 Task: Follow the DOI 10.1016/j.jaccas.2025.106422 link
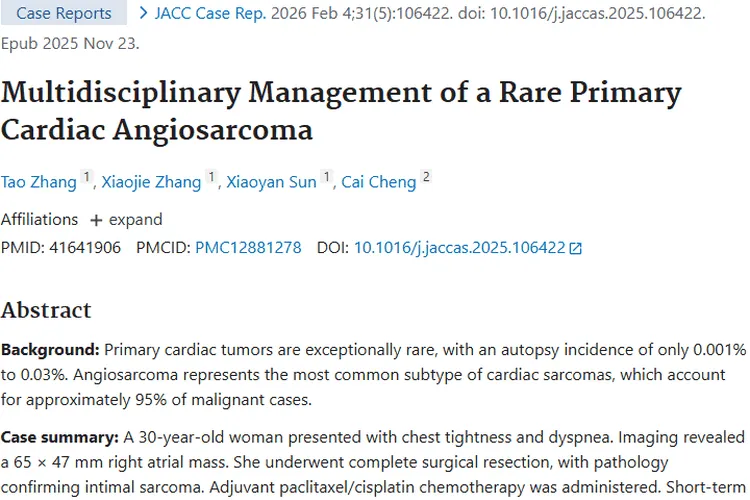click(x=460, y=247)
